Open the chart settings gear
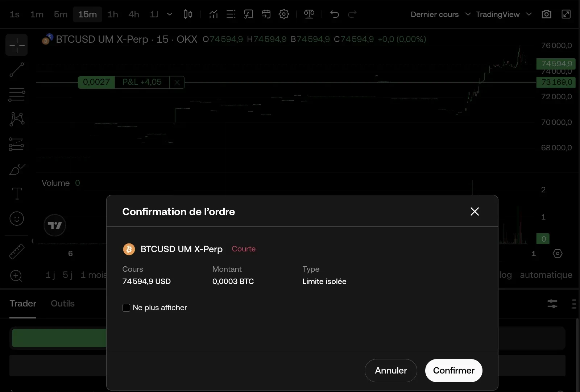Image resolution: width=580 pixels, height=392 pixels. point(283,14)
